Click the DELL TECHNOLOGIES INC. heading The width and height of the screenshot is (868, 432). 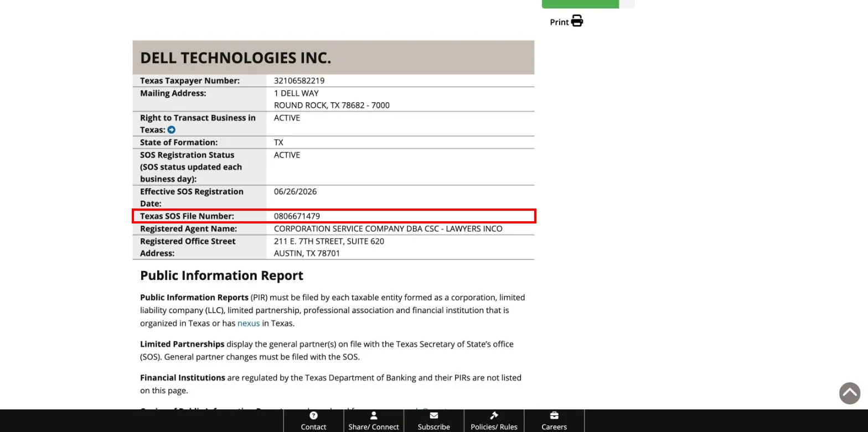[235, 58]
